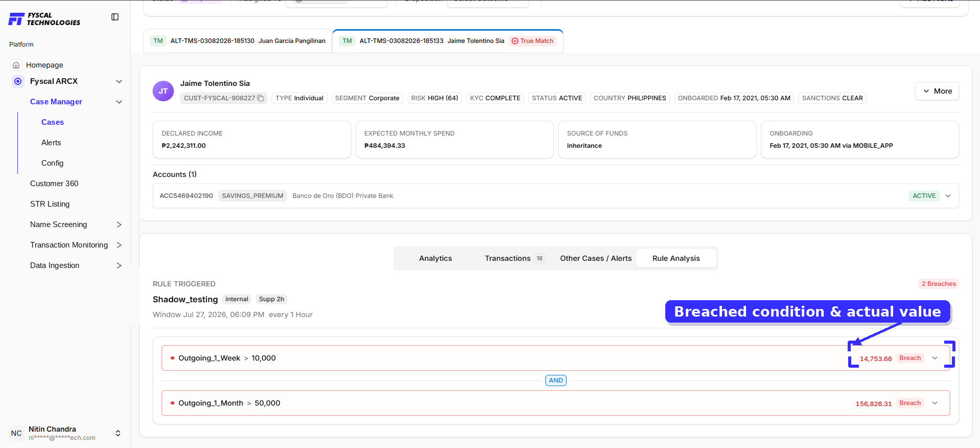The height and width of the screenshot is (448, 980).
Task: Click the ACTIVE account status badge
Action: click(924, 196)
